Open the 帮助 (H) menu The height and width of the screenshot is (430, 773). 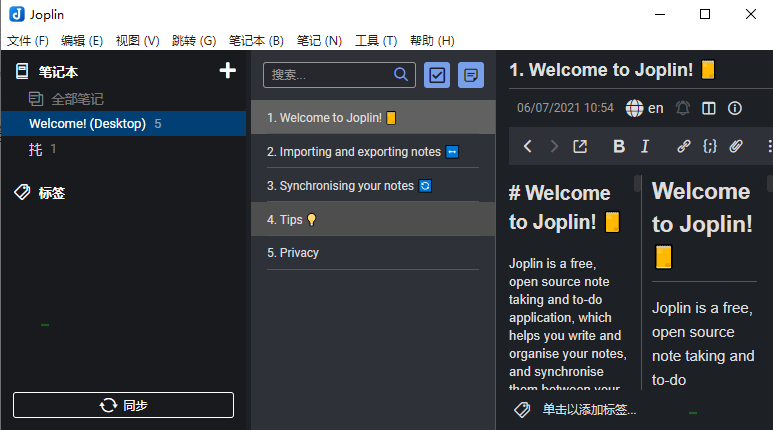pyautogui.click(x=432, y=40)
